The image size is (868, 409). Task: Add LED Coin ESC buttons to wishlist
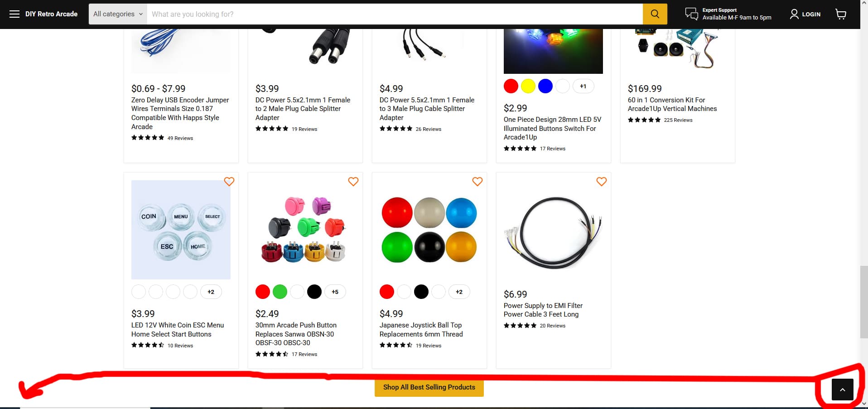[229, 182]
